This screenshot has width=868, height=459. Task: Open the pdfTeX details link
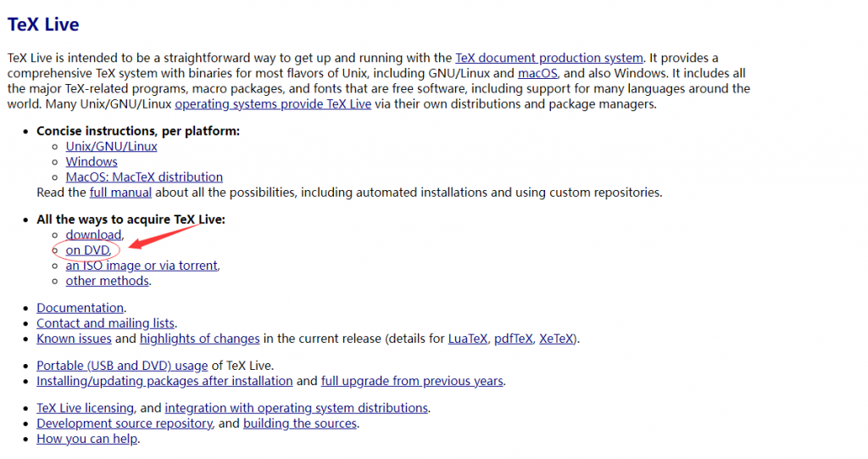[513, 339]
